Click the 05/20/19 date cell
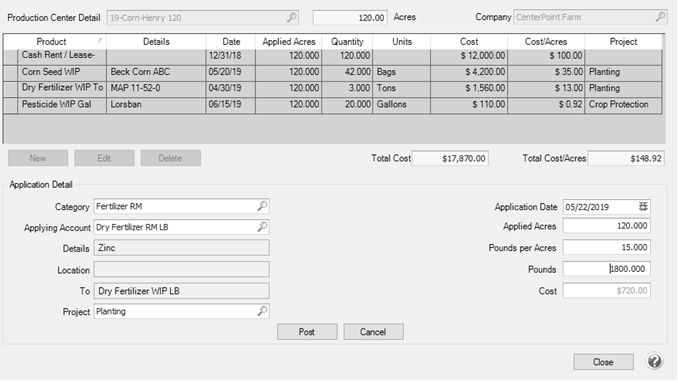Image resolution: width=678 pixels, height=383 pixels. [x=231, y=72]
